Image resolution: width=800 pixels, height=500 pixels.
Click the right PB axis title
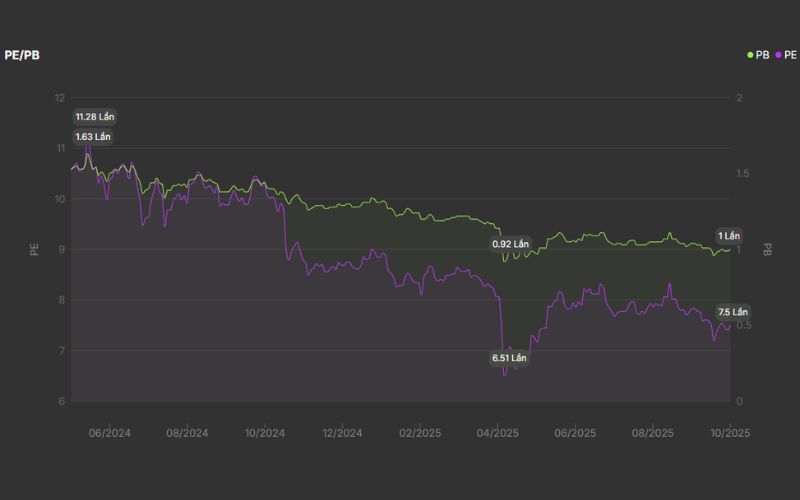(767, 249)
